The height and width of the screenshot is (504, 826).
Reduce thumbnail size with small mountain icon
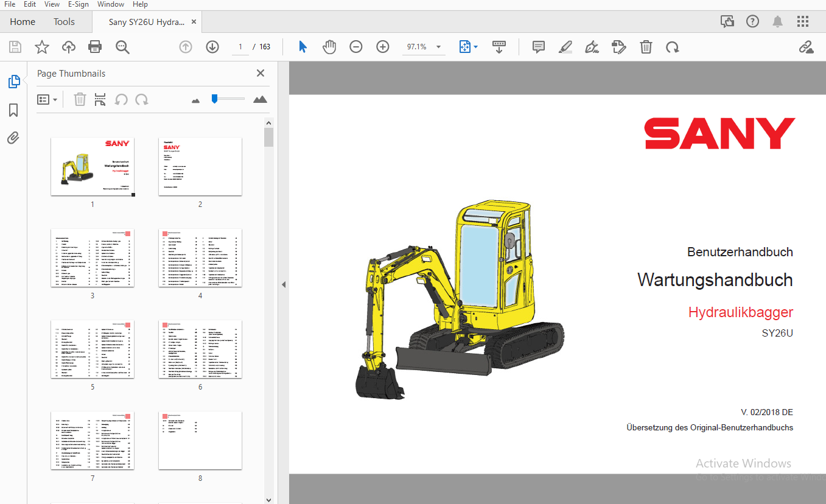[x=195, y=100]
